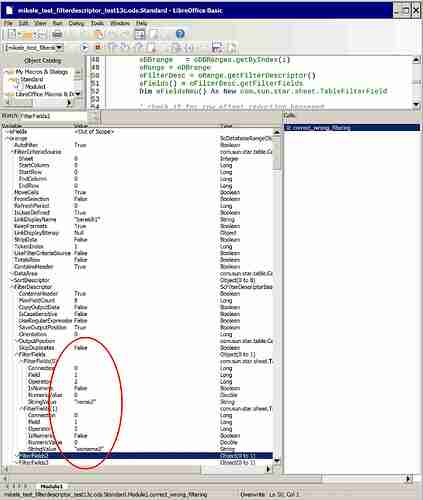Open the Edit menu

click(x=23, y=23)
